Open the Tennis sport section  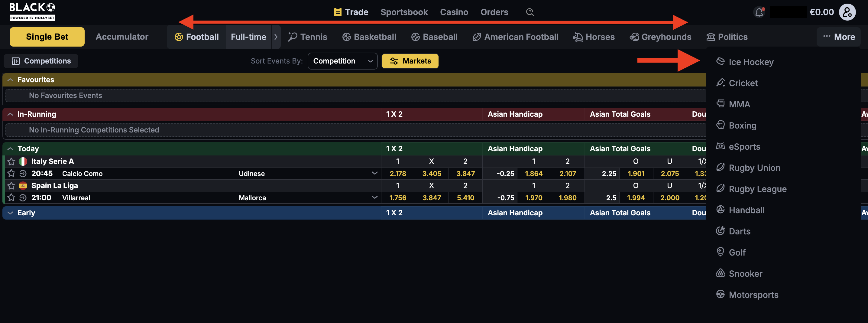(x=307, y=37)
